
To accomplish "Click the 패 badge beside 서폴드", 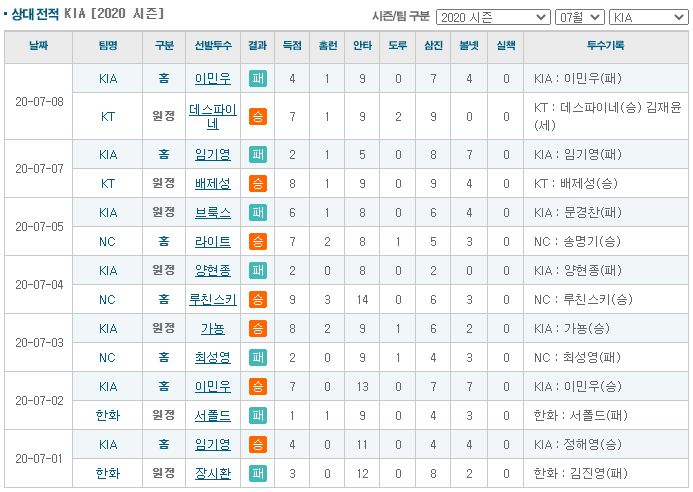I will click(x=258, y=416).
